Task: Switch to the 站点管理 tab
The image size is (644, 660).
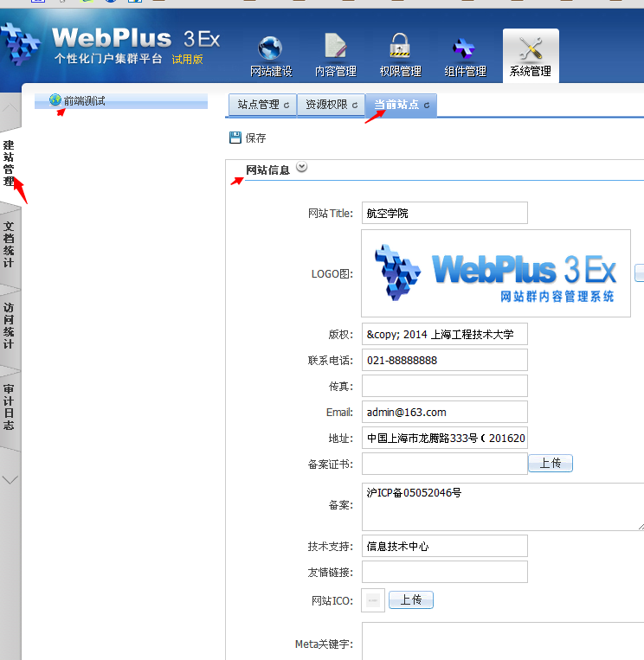Action: 262,105
